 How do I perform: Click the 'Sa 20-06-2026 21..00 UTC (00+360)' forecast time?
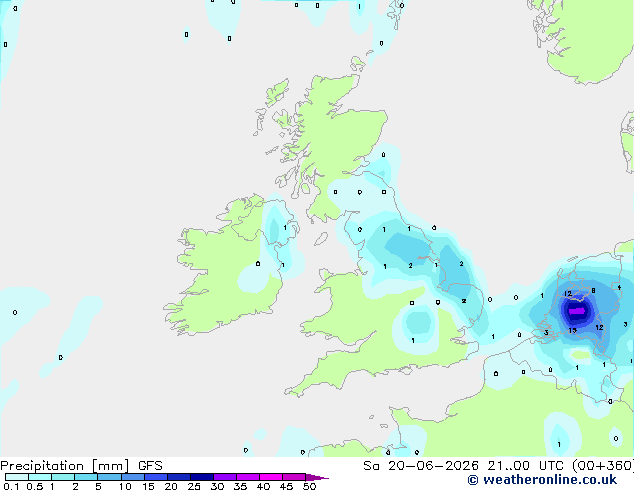coord(498,466)
